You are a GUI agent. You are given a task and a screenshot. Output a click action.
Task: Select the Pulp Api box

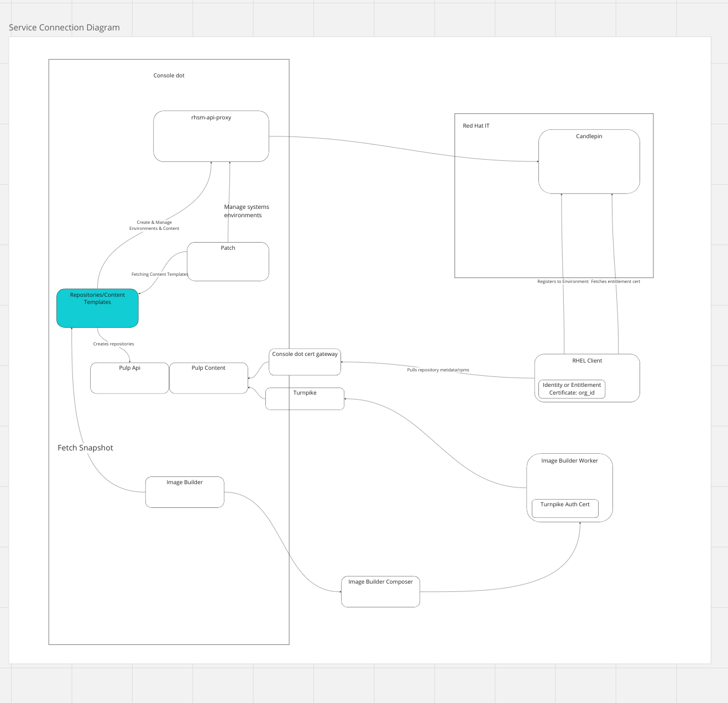click(x=129, y=378)
